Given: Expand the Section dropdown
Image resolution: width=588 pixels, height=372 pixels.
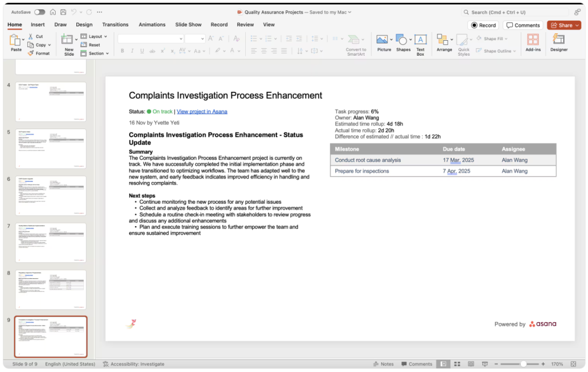Looking at the screenshot, I should 107,53.
